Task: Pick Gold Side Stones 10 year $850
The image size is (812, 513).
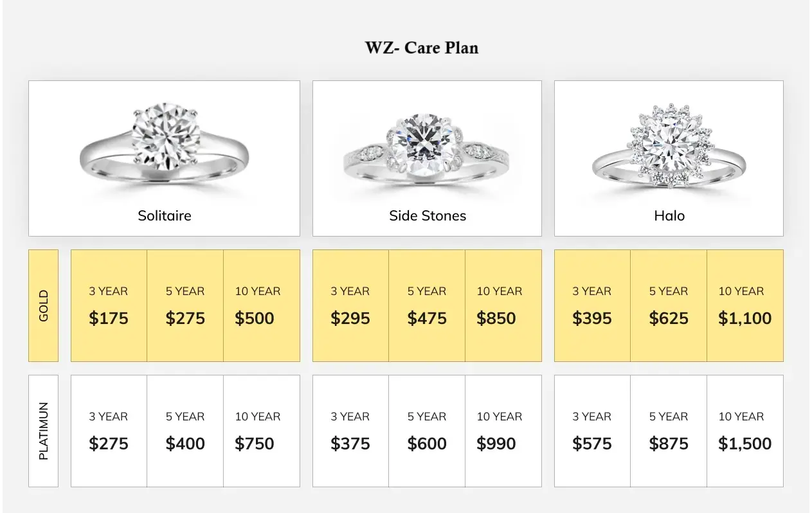Action: [503, 305]
